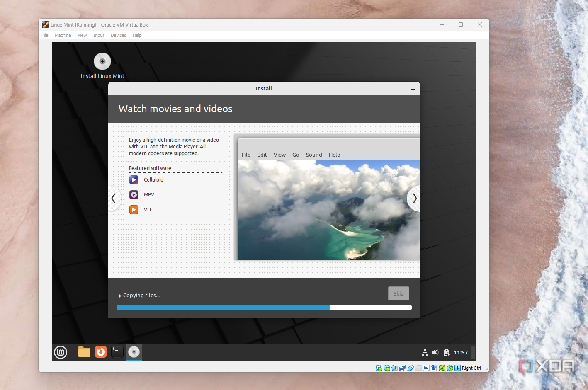Launch the Files folder from the panel
The width and height of the screenshot is (588, 390).
[x=84, y=352]
